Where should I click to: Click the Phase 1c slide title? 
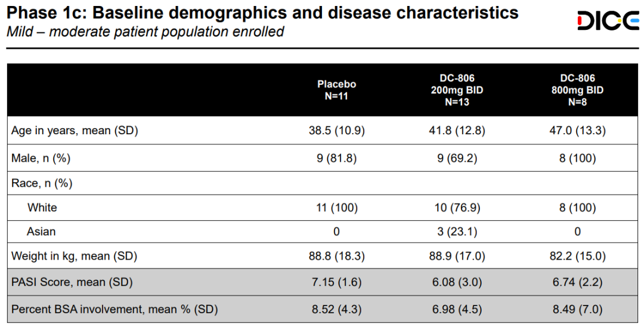pos(262,13)
